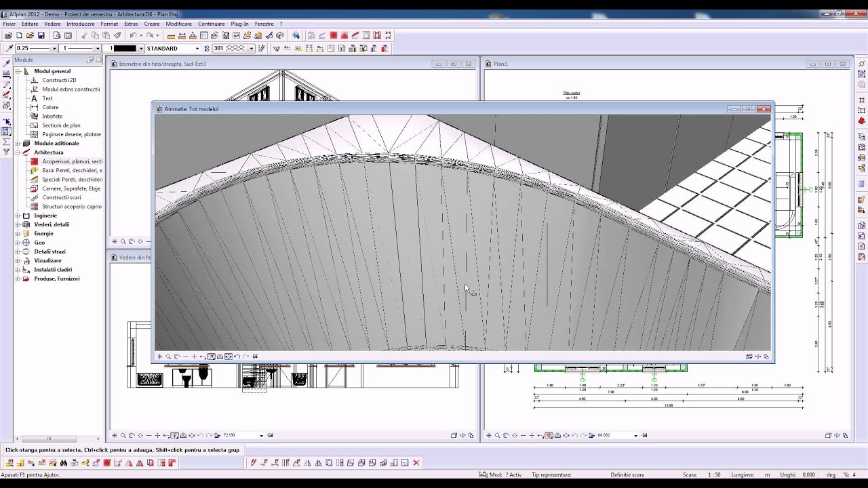Open the Plug-In menu
The height and width of the screenshot is (488, 868).
[239, 24]
